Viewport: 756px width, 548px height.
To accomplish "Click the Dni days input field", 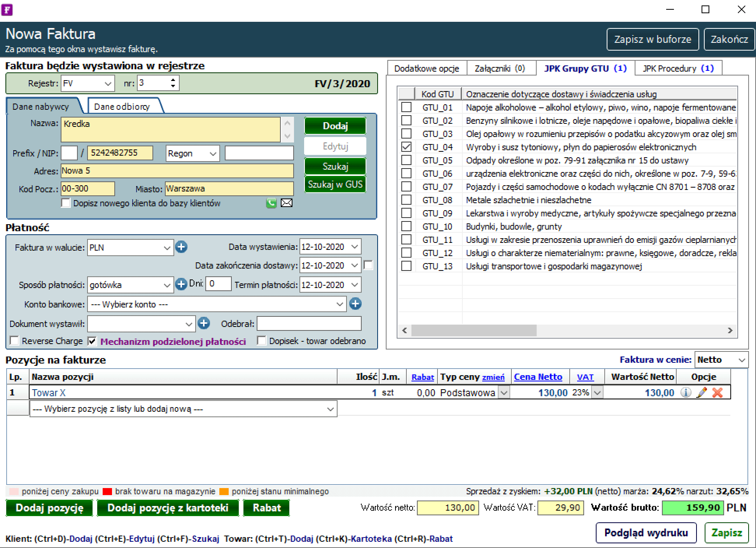I will click(218, 284).
